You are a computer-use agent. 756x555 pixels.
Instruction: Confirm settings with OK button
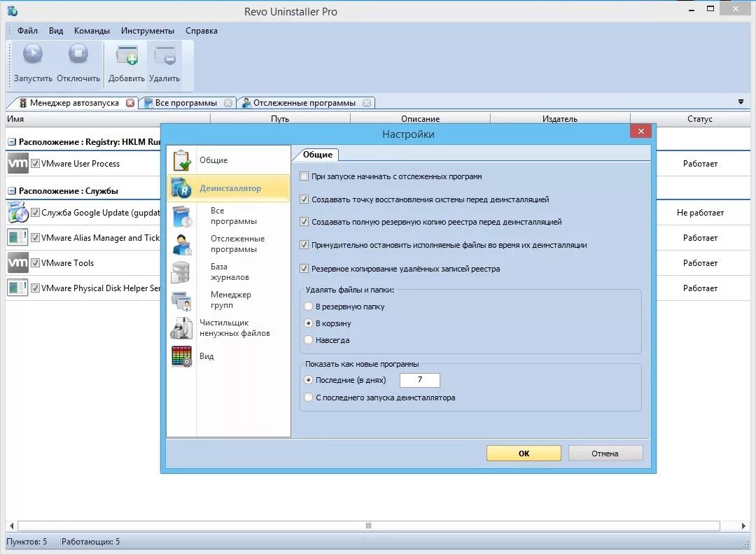(524, 454)
